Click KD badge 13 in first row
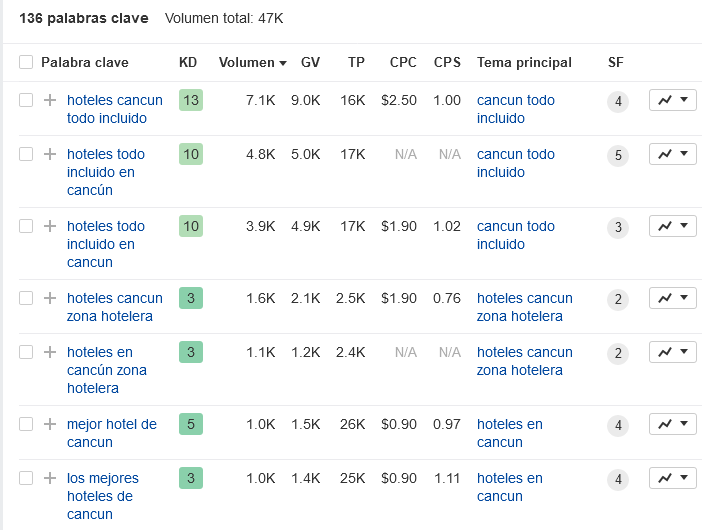Screen dimensions: 702x530 (x=190, y=100)
